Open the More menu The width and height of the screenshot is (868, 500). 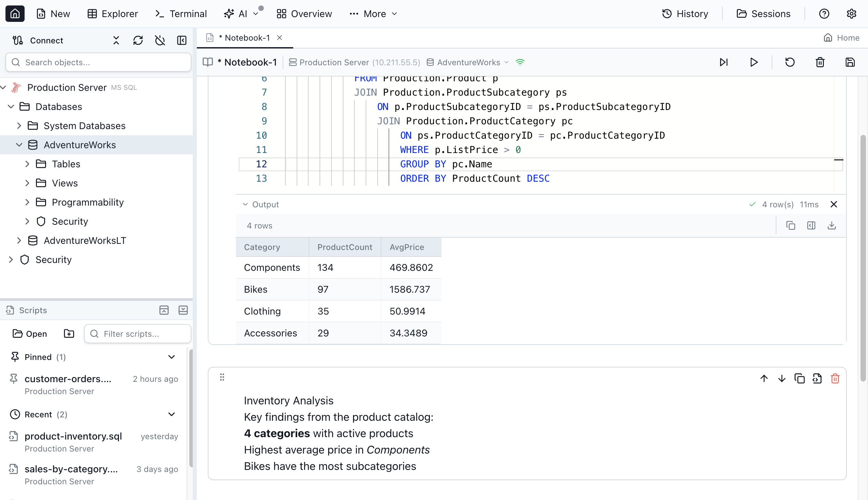pos(373,14)
